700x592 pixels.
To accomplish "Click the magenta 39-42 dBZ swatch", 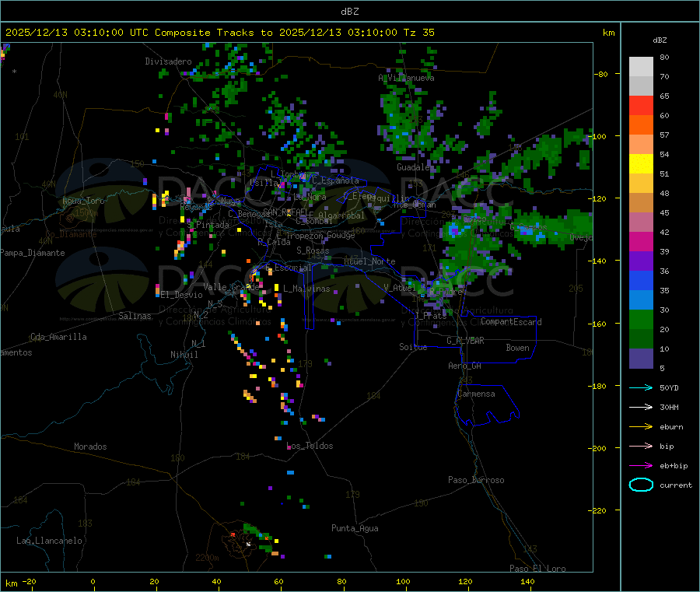I will click(x=641, y=241).
